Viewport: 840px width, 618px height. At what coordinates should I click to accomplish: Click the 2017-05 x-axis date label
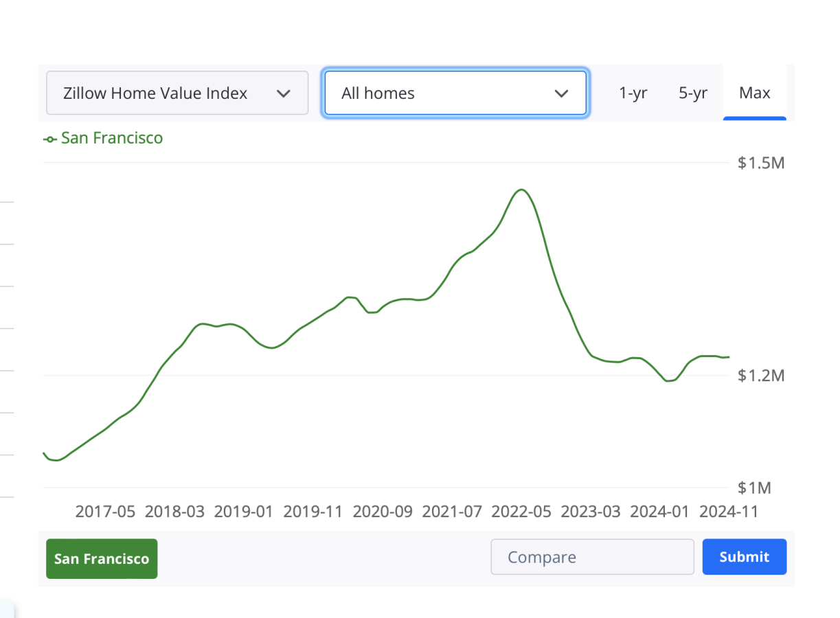(105, 512)
